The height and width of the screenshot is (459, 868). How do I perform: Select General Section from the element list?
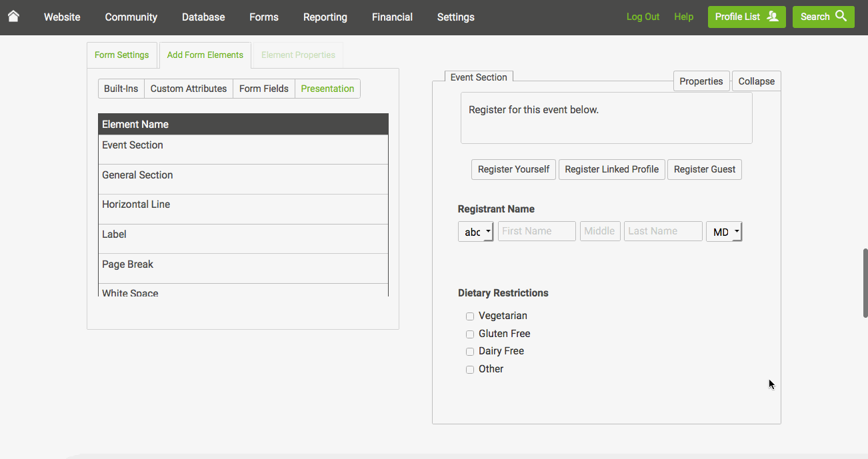(x=137, y=175)
